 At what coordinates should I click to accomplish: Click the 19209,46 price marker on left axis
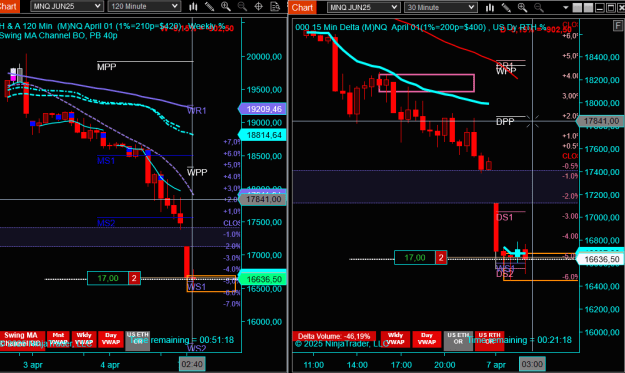[262, 109]
